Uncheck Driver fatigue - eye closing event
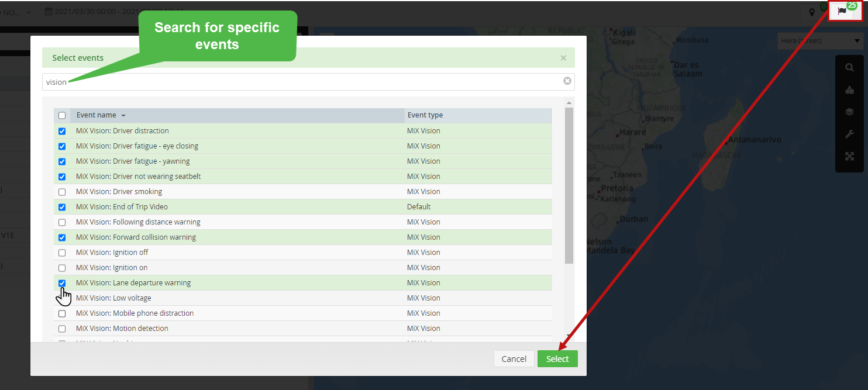Screen dimensions: 868x390 click(62, 146)
